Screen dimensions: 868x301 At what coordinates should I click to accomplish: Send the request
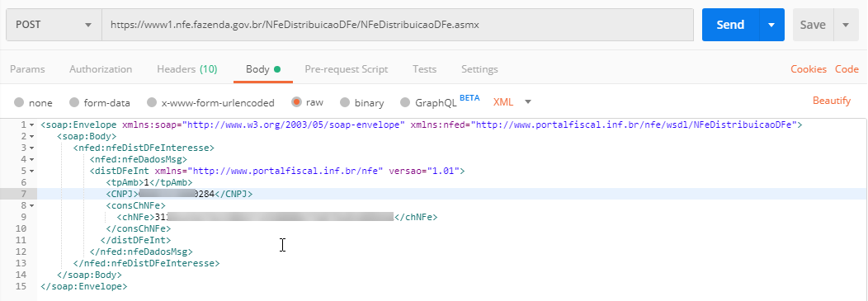[730, 25]
